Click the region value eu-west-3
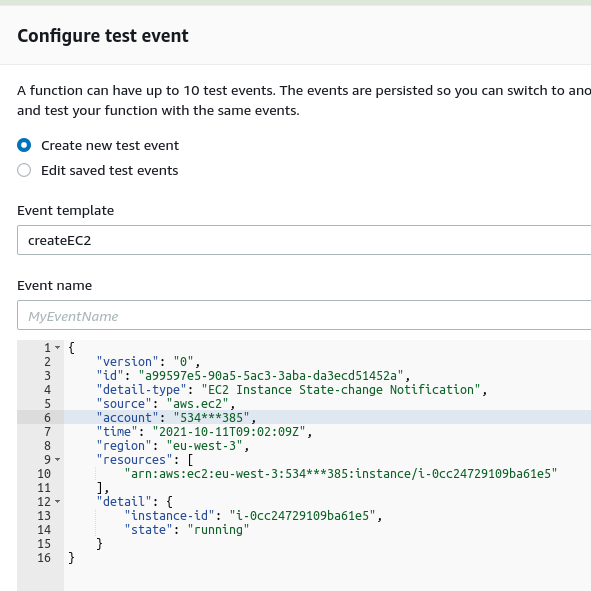Image resolution: width=591 pixels, height=591 pixels. click(x=204, y=446)
